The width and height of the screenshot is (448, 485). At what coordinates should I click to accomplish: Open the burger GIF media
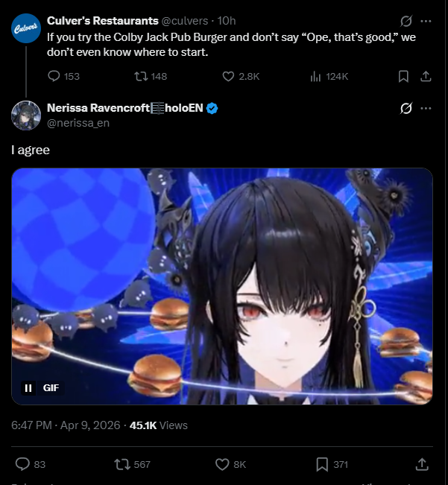[x=222, y=286]
